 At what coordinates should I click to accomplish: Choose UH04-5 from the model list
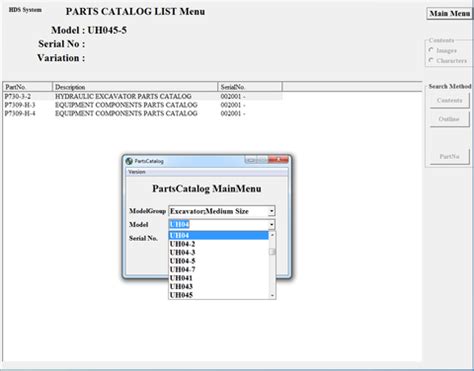tap(219, 261)
